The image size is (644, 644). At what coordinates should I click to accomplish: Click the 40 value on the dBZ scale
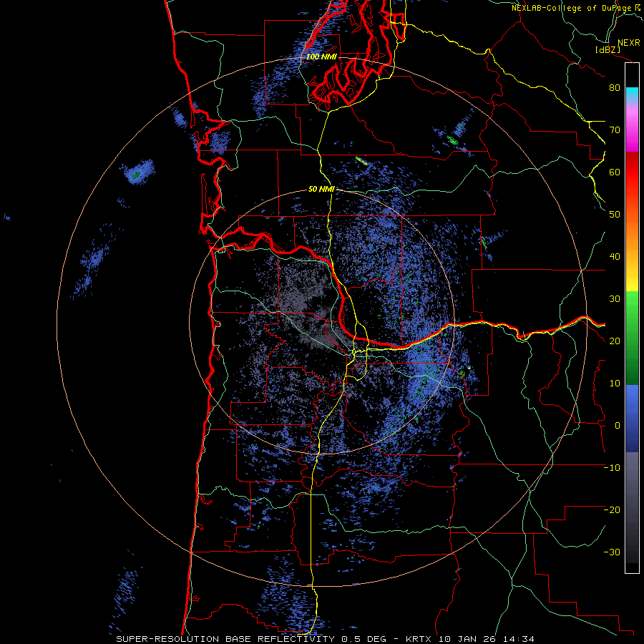[x=615, y=257]
